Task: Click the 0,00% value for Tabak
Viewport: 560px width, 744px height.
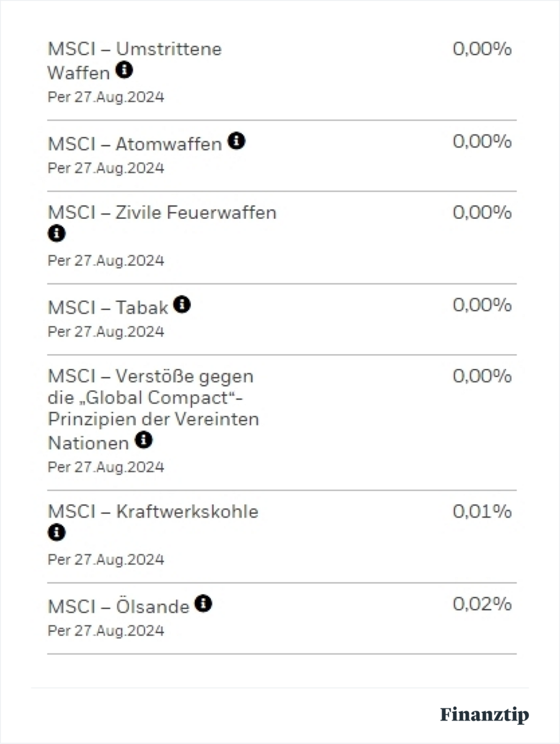Action: [482, 305]
